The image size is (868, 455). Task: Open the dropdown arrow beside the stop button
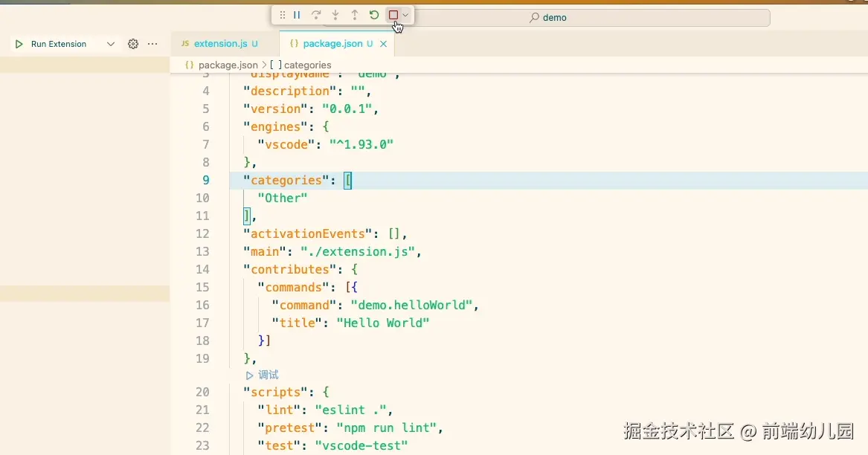click(405, 15)
